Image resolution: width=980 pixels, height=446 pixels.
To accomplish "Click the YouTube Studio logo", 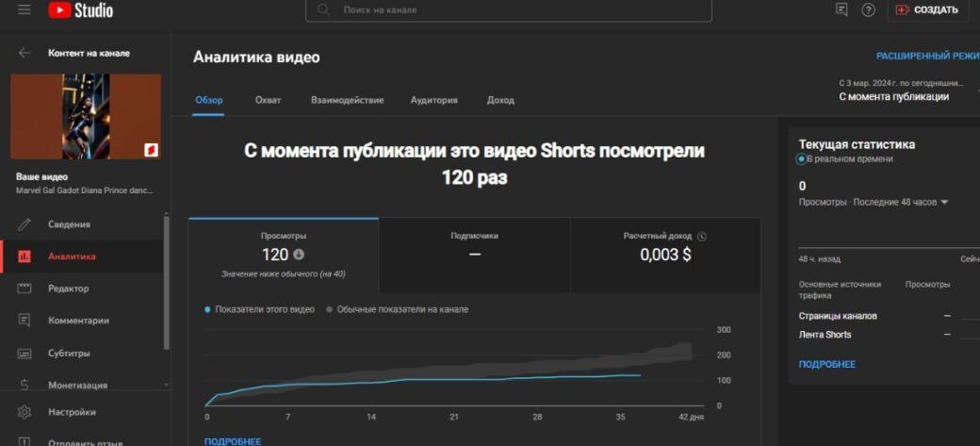I will tap(80, 10).
